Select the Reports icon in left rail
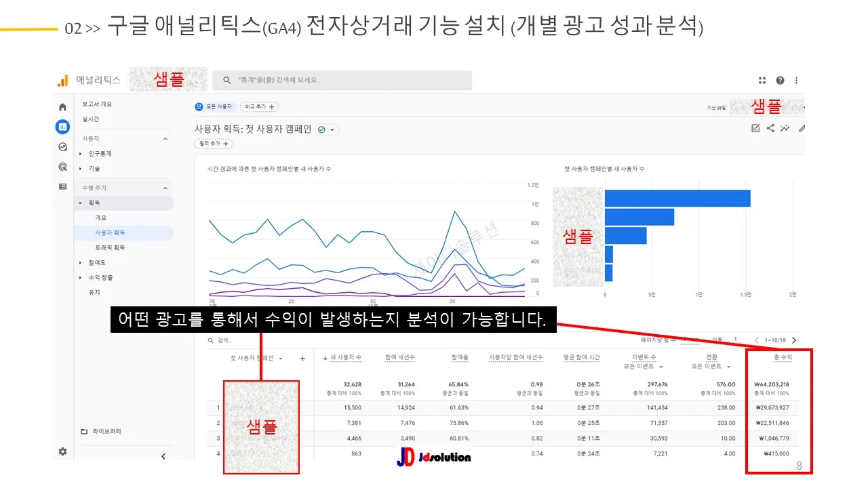 [x=62, y=127]
